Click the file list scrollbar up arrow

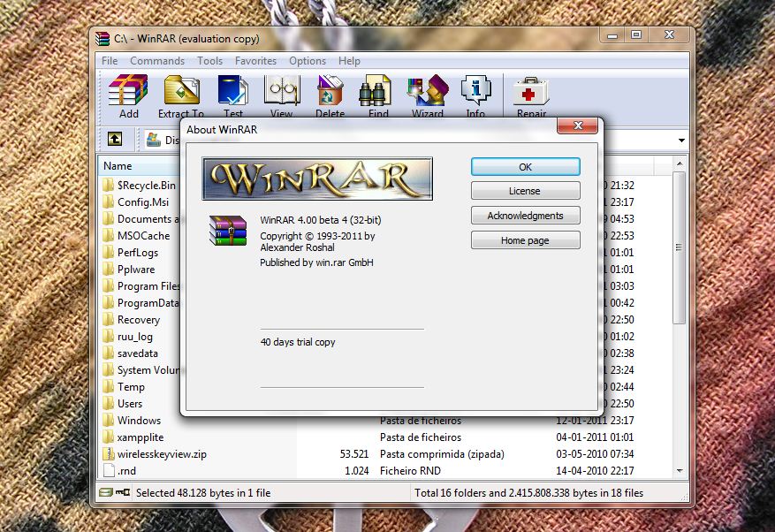[680, 163]
